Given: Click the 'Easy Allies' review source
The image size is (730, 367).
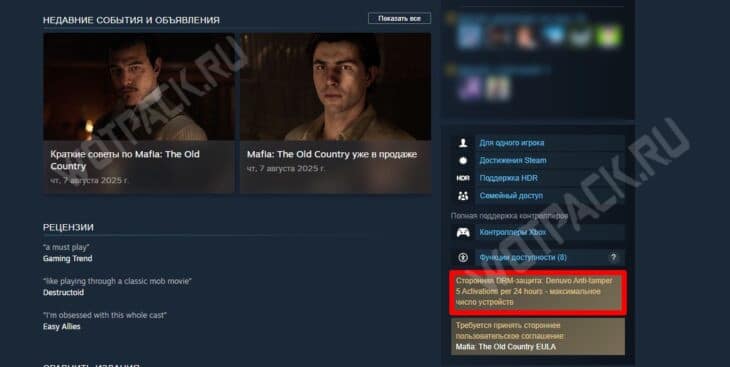Looking at the screenshot, I should [61, 326].
